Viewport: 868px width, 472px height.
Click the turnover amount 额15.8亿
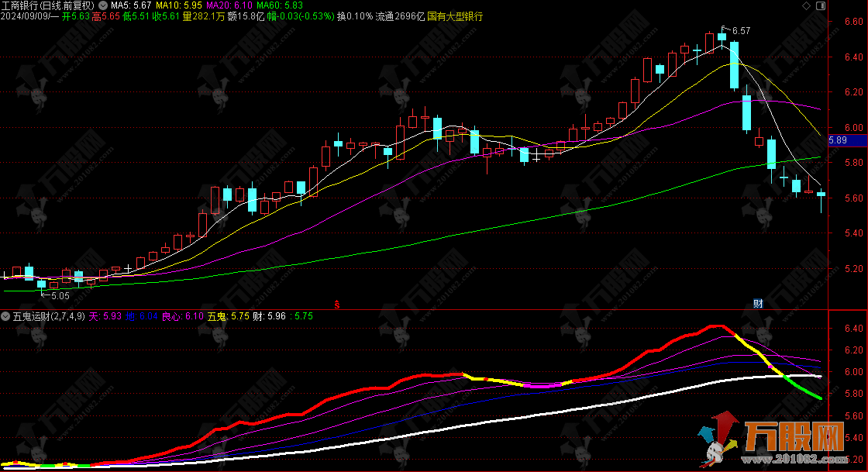point(246,16)
